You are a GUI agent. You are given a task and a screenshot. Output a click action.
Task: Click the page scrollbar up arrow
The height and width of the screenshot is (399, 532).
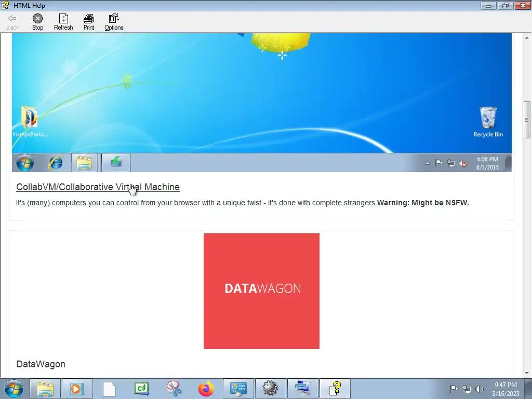pos(527,37)
